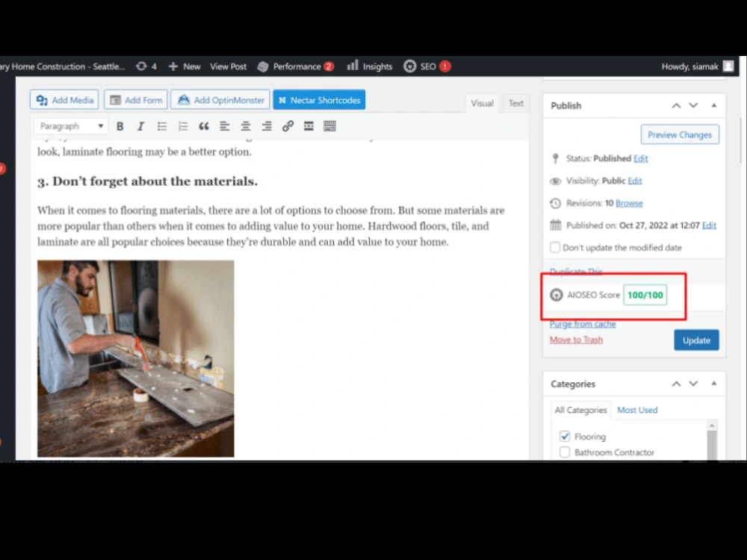This screenshot has width=747, height=560.
Task: Click the Add Form button
Action: (136, 100)
